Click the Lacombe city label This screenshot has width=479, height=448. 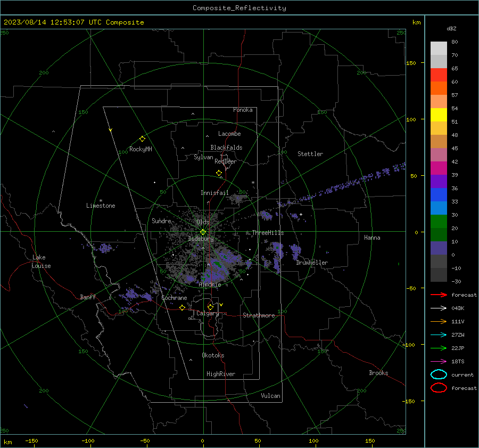pos(229,134)
